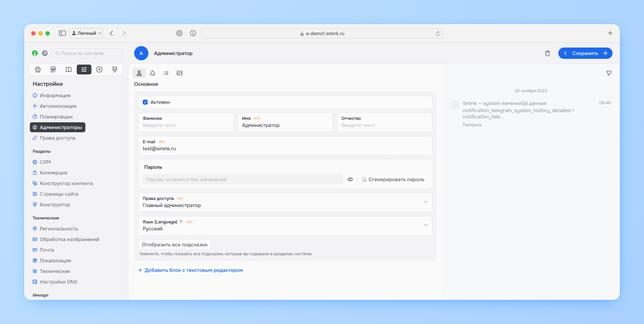The width and height of the screenshot is (644, 324).
Task: Toggle the browser sidebar icon
Action: click(x=62, y=33)
